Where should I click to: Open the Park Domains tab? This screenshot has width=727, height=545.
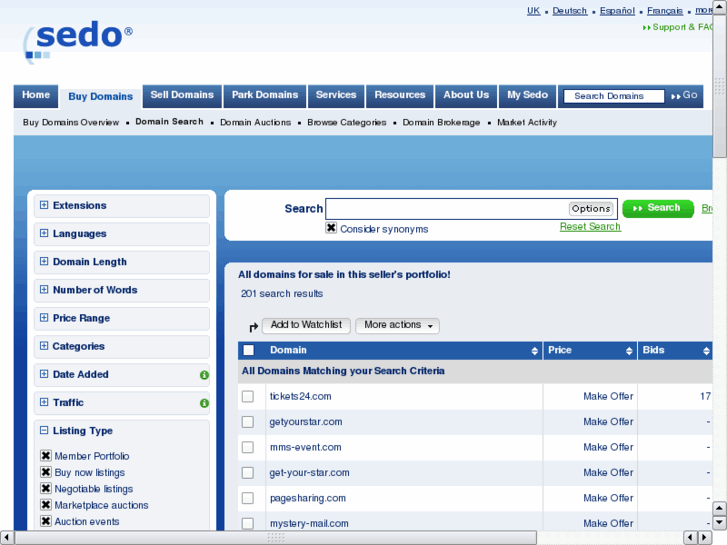[x=265, y=96]
